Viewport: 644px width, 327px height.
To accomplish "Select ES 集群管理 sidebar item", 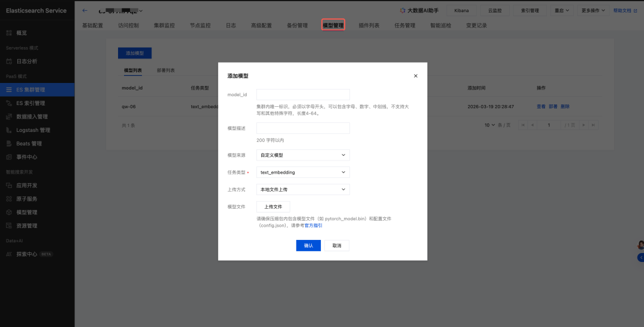I will click(37, 90).
